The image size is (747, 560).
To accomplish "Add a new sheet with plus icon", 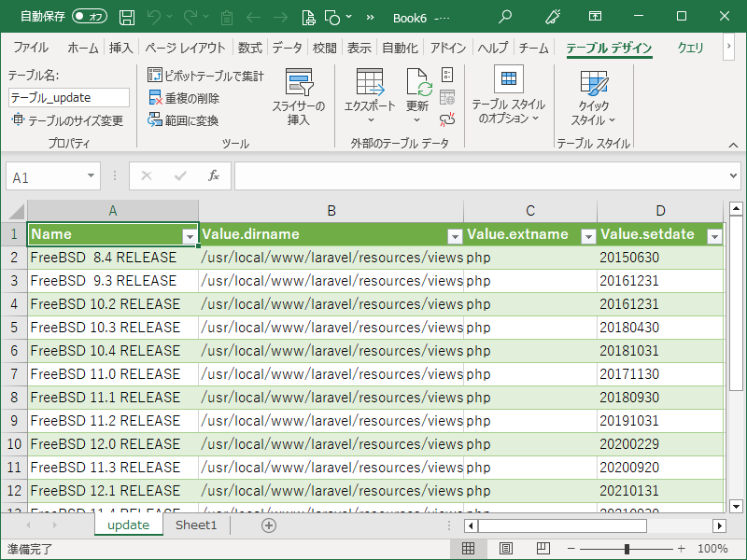I will pyautogui.click(x=269, y=525).
